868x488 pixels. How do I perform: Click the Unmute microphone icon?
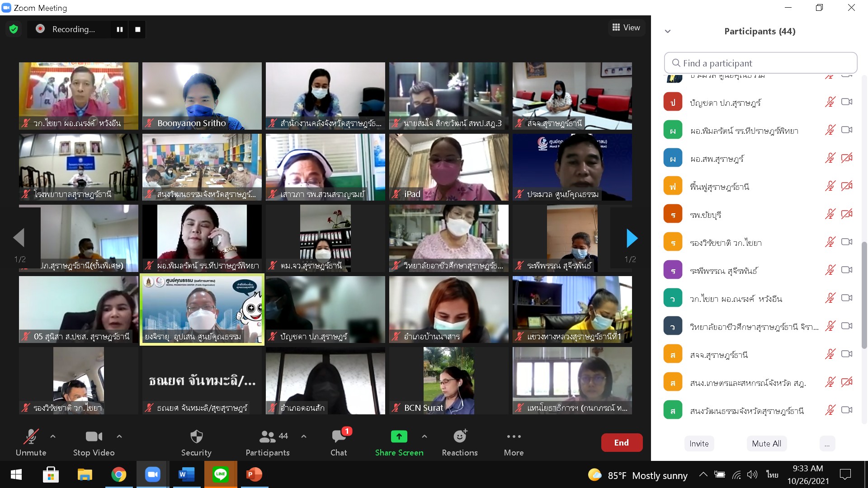(x=31, y=436)
